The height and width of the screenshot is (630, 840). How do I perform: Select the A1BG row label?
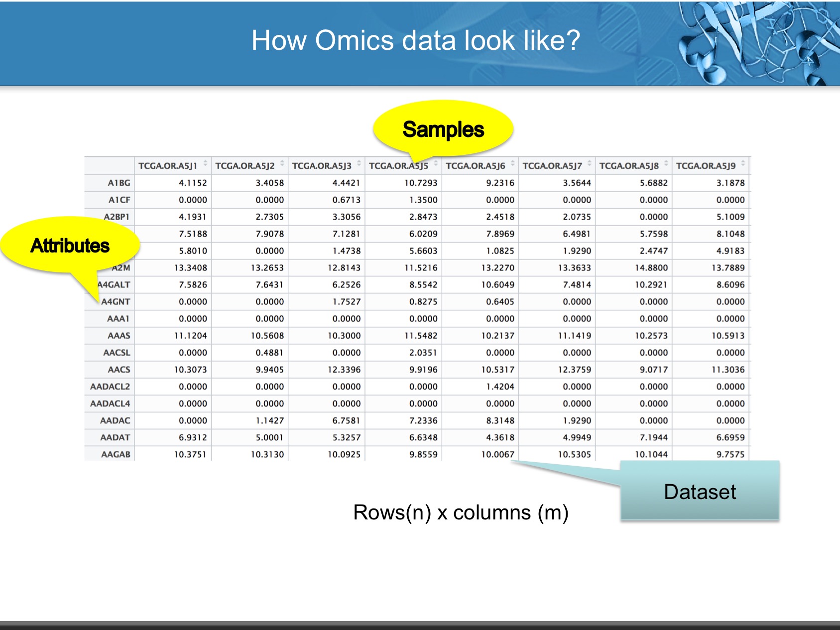[119, 183]
